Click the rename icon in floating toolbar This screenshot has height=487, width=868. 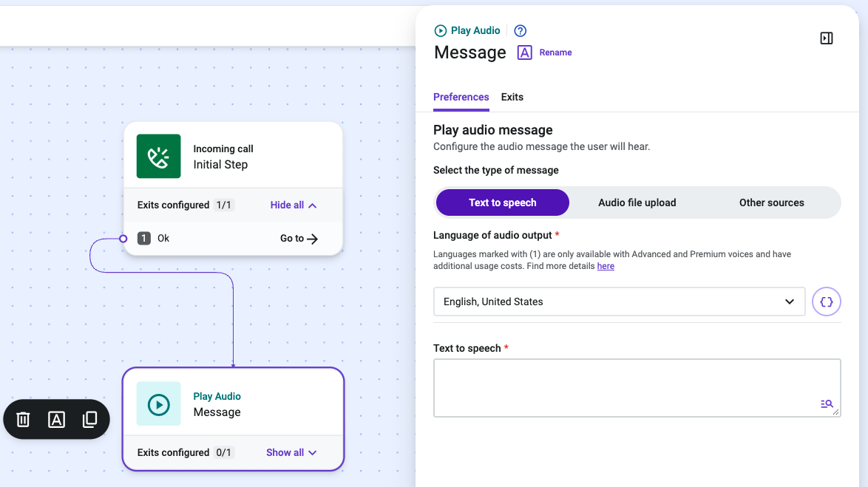[x=56, y=420]
